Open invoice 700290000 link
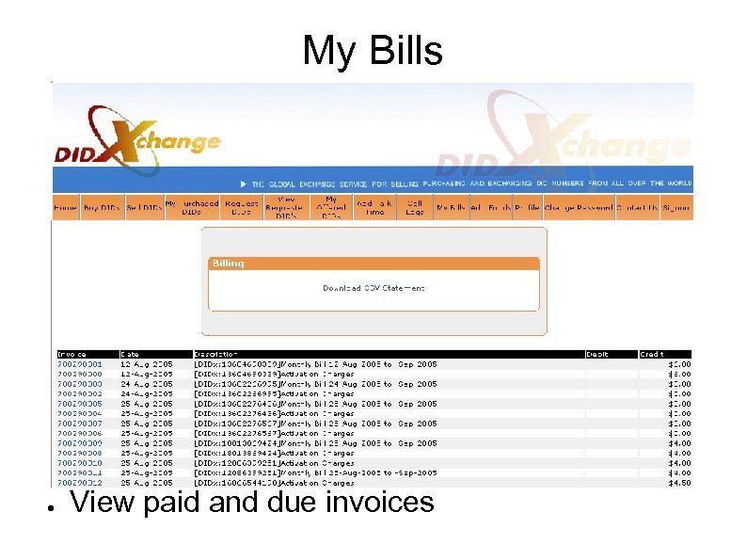747x560 pixels. point(80,375)
